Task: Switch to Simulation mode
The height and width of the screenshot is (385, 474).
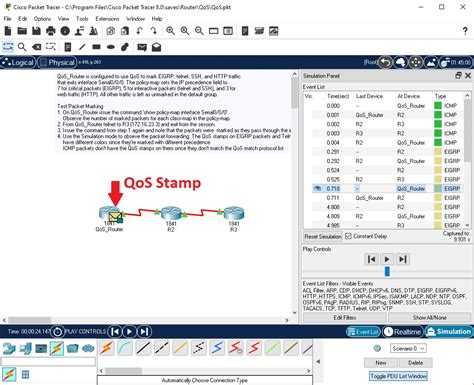Action: 449,332
